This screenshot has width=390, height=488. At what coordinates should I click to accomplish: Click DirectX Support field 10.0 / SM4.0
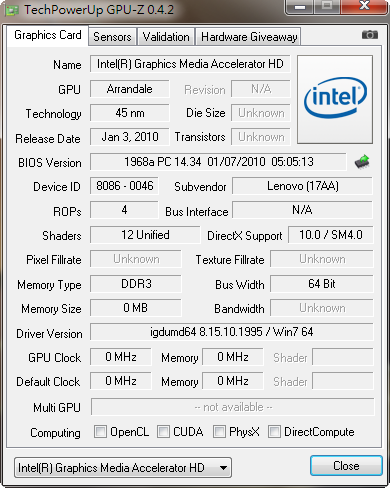click(x=331, y=235)
